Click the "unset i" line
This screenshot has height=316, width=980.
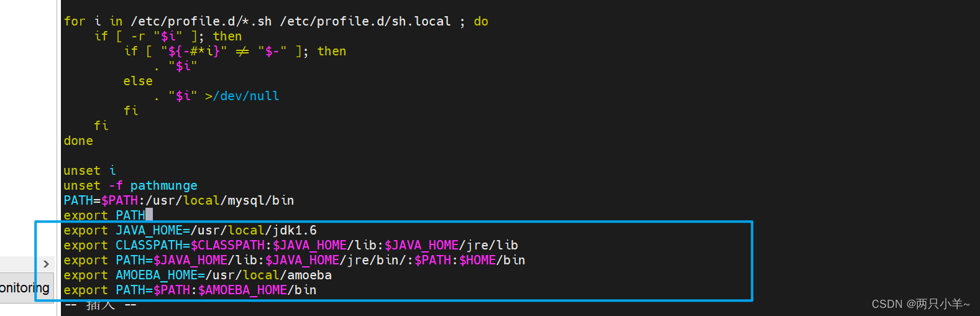[89, 170]
